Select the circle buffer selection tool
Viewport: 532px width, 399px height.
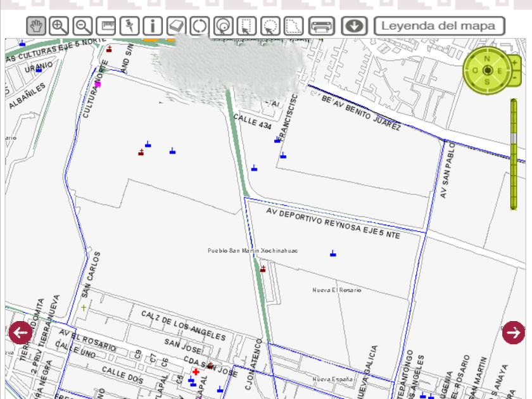[223, 26]
